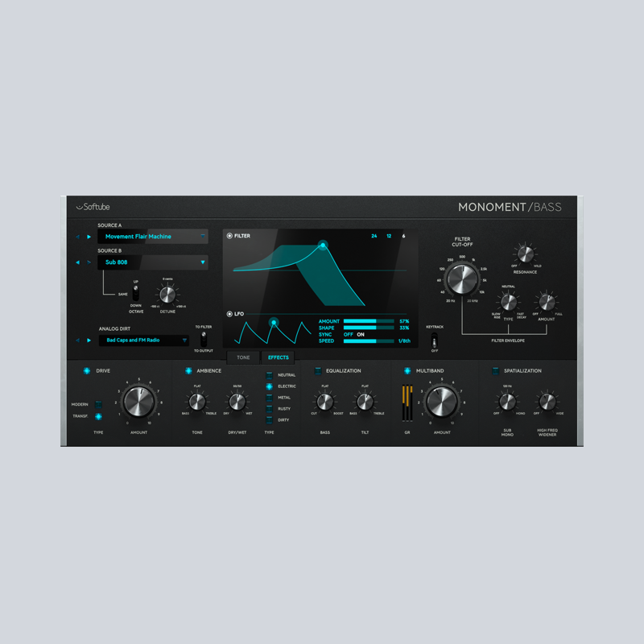The width and height of the screenshot is (644, 644).
Task: Click the previous preset arrow for Source A
Action: coord(77,237)
